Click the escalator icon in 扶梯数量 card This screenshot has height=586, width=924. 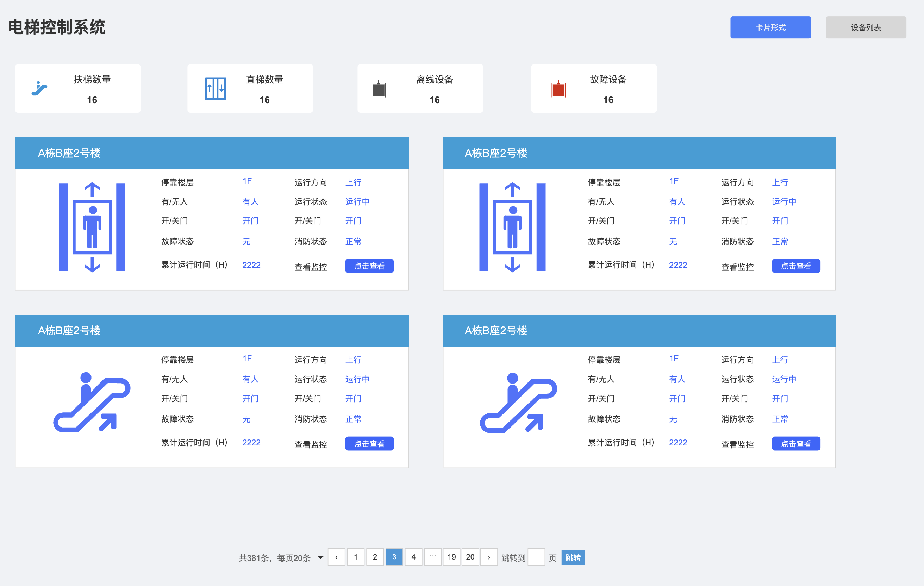39,88
